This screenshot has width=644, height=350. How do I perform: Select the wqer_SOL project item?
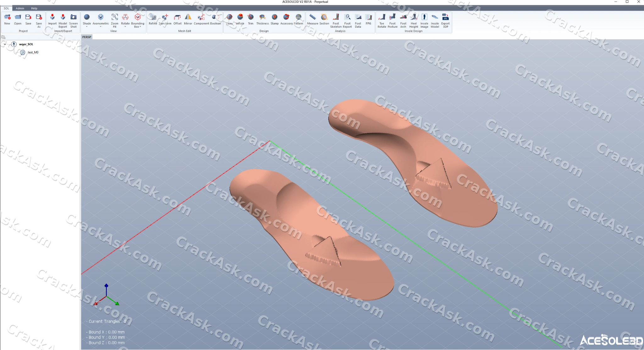26,44
